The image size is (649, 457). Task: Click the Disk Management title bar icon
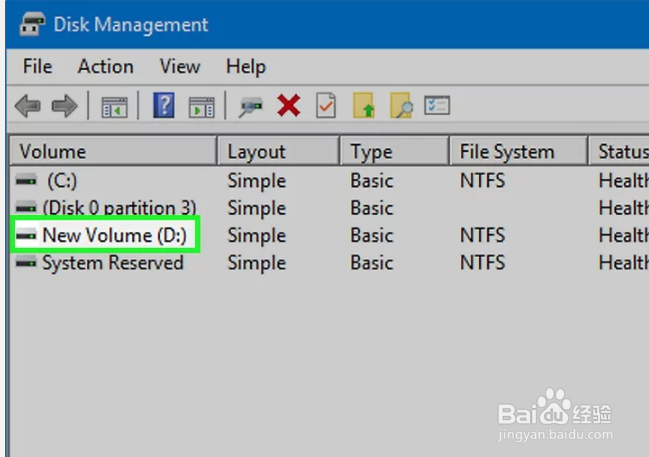point(32,24)
